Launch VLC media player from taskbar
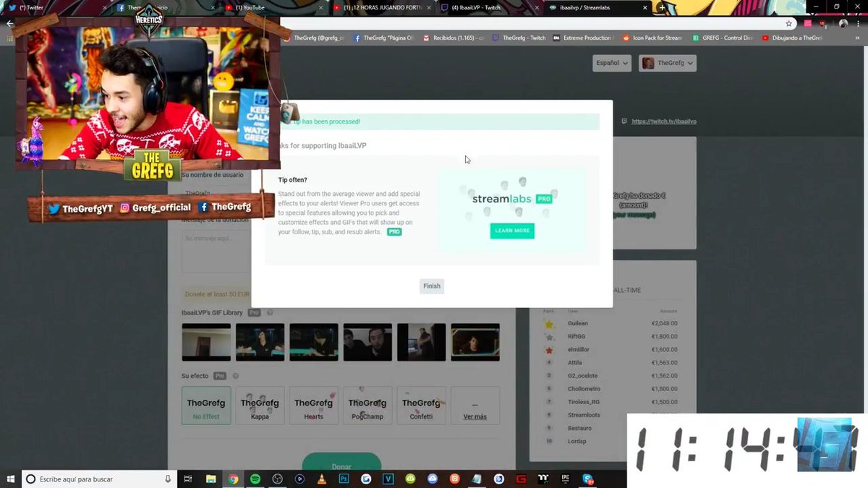 tap(322, 479)
